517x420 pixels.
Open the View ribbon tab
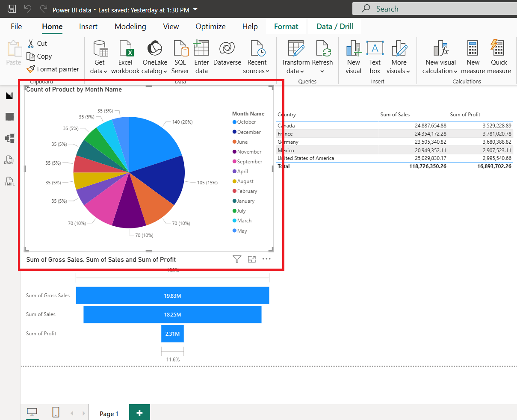(x=171, y=27)
